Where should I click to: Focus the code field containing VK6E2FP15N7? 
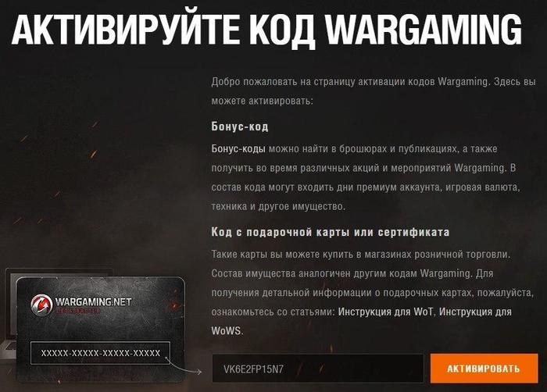pyautogui.click(x=318, y=369)
